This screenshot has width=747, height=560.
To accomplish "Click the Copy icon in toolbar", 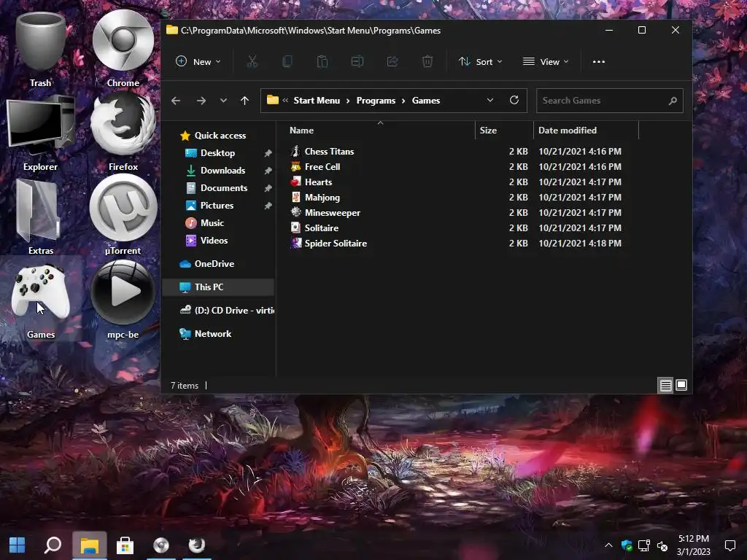I will point(287,61).
